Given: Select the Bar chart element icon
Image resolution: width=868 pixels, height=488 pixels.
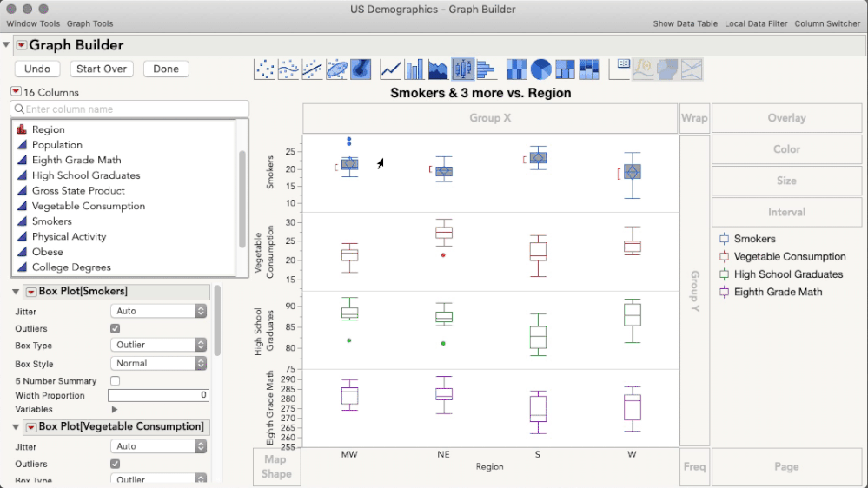Looking at the screenshot, I should 414,69.
